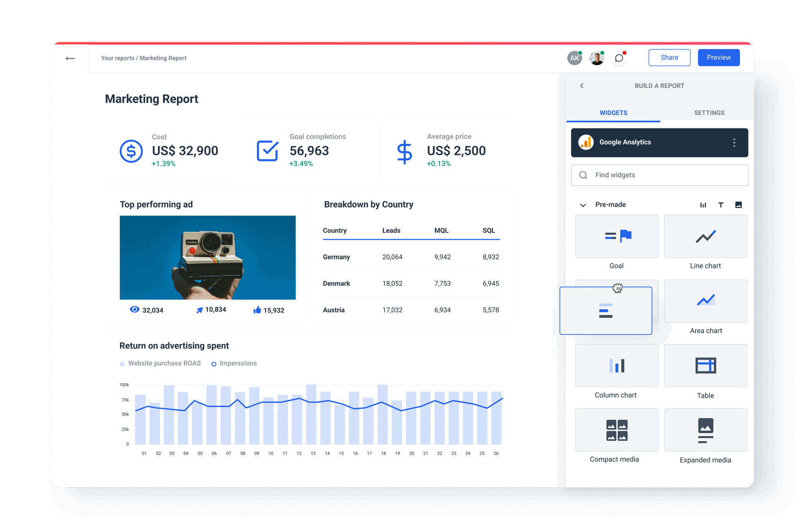805x532 pixels.
Task: Open the Widgets tab
Action: tap(613, 112)
